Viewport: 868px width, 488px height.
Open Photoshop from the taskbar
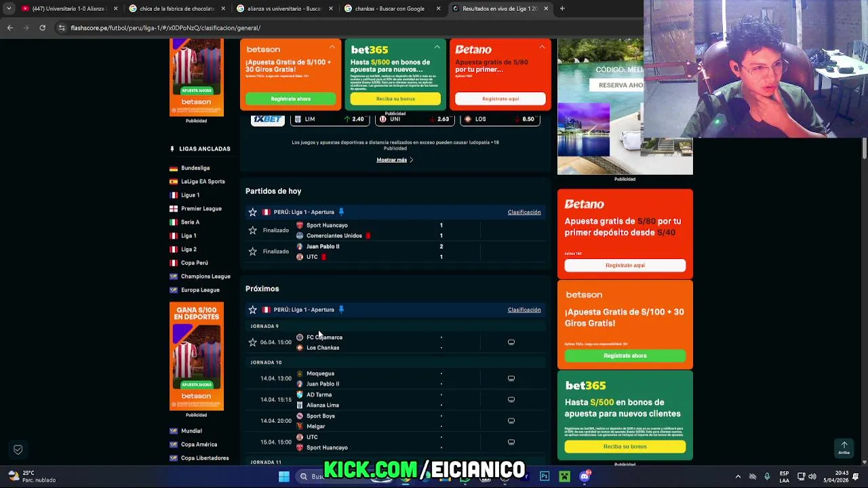coord(545,476)
